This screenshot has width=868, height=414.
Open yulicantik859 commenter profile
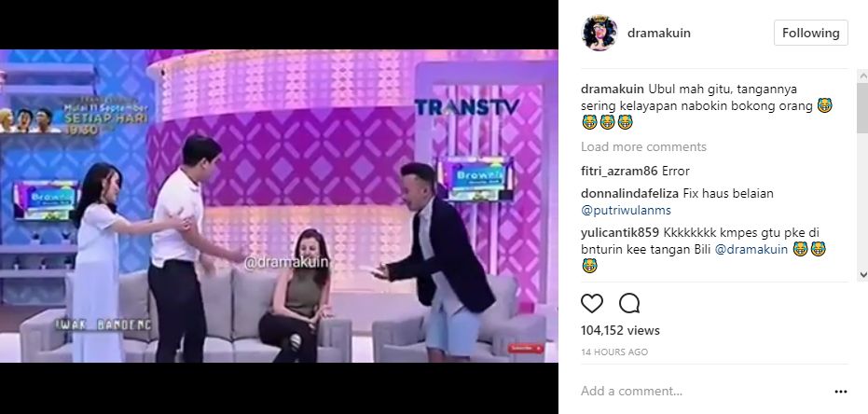point(620,232)
